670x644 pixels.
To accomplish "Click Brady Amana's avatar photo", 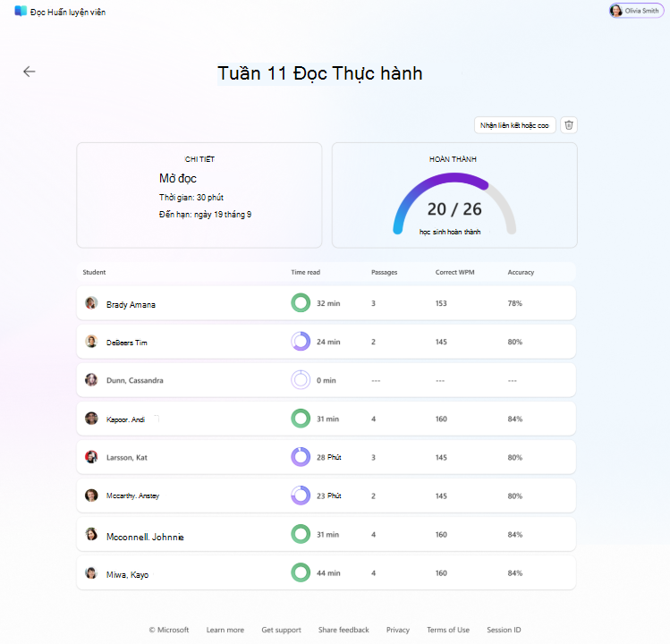I will pyautogui.click(x=91, y=303).
